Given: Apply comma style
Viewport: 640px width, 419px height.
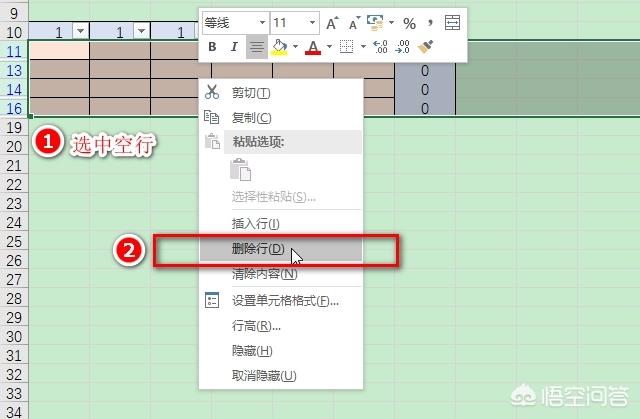Looking at the screenshot, I should (x=430, y=23).
